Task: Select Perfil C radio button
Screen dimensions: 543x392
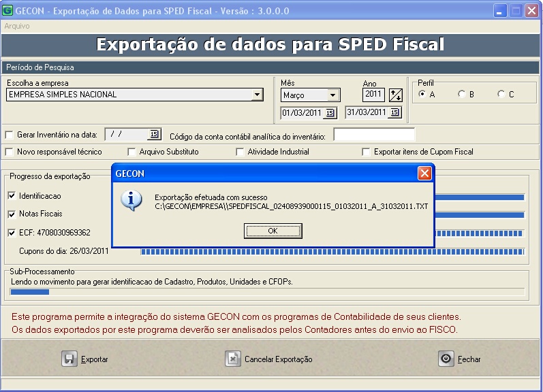Action: coord(501,94)
